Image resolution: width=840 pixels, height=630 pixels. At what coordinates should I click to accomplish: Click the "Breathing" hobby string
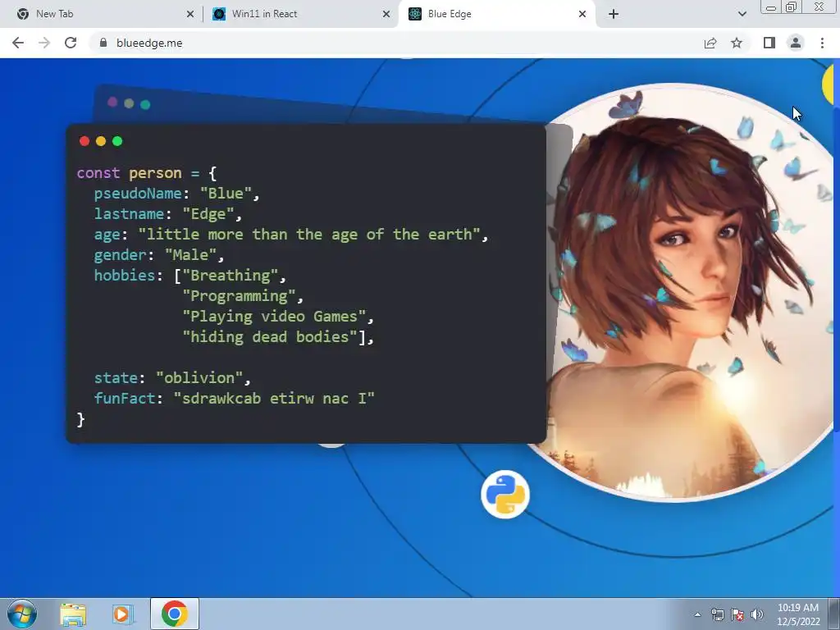tap(231, 276)
